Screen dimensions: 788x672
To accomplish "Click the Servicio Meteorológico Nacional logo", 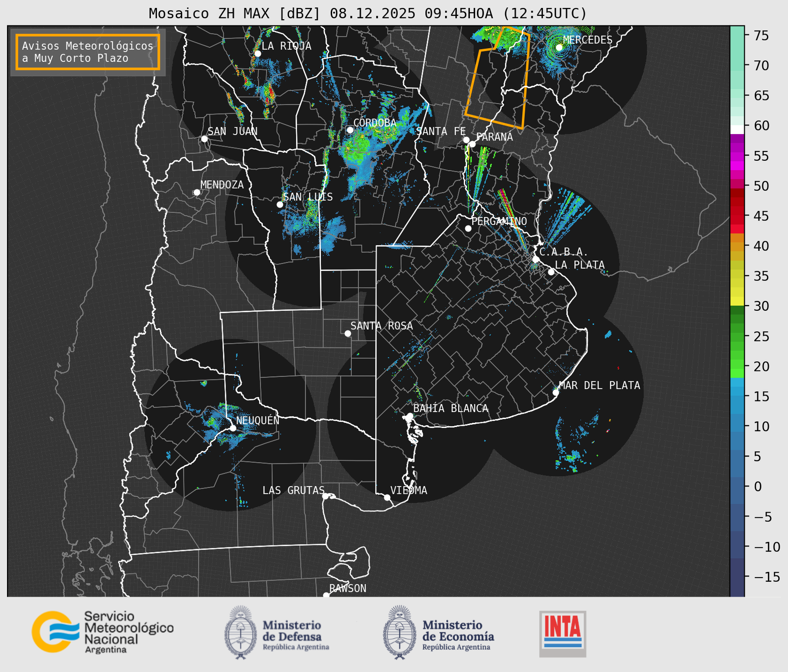I will (102, 632).
